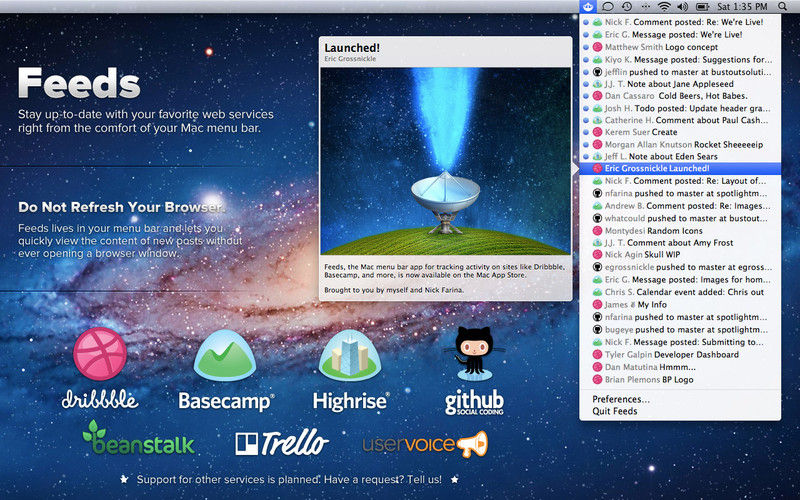Image resolution: width=800 pixels, height=500 pixels.
Task: Open the volume control icon
Action: (682, 7)
